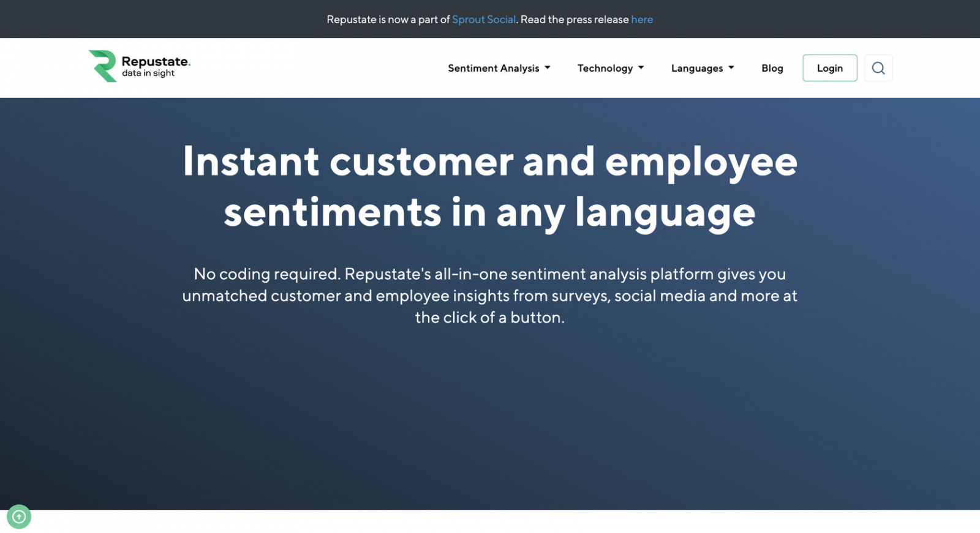Click the green Repustate R logo mark
The height and width of the screenshot is (533, 980).
click(103, 66)
